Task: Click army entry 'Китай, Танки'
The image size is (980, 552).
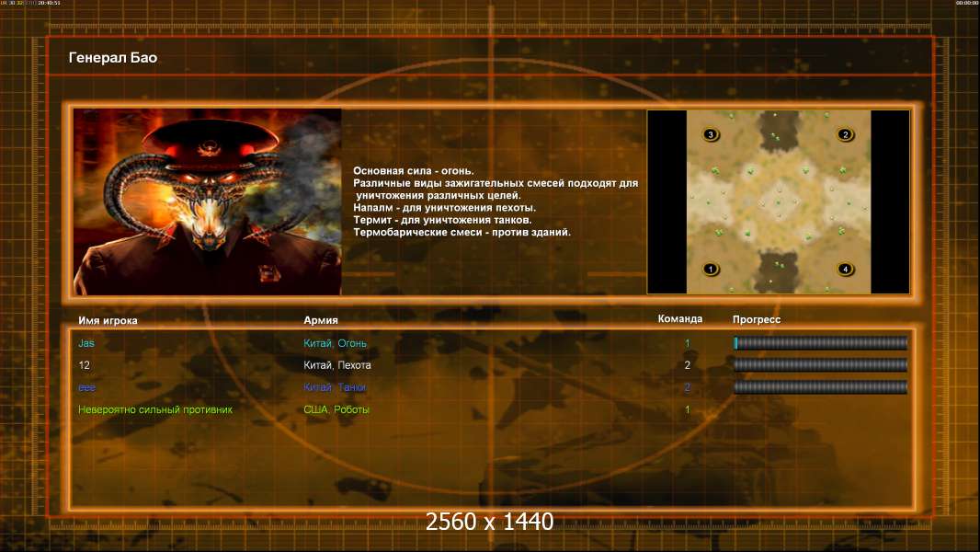Action: click(x=335, y=387)
